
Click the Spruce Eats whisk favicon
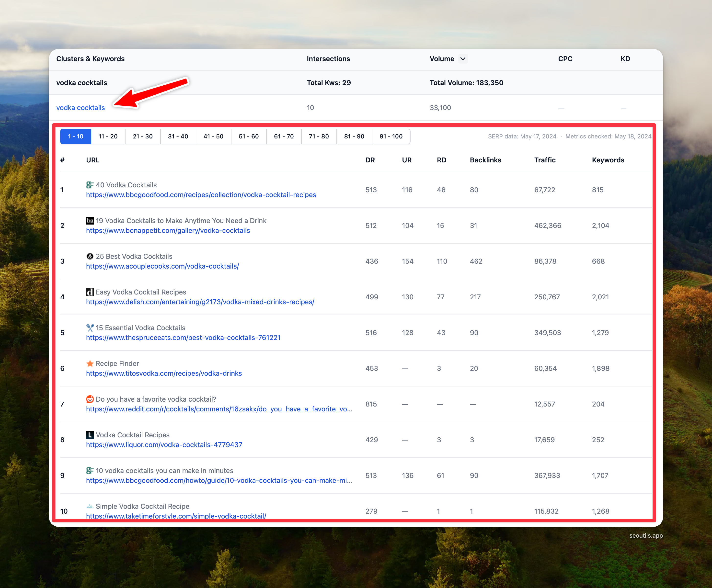tap(90, 328)
